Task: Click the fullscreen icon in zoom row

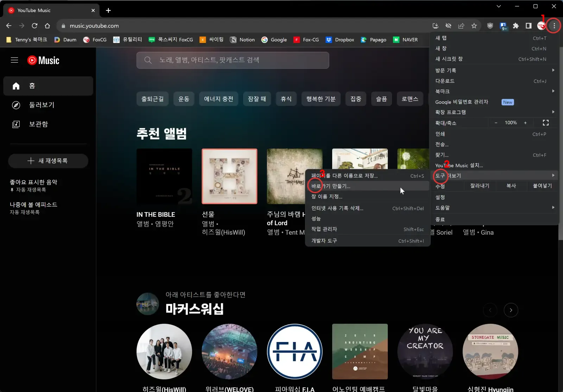Action: click(546, 122)
